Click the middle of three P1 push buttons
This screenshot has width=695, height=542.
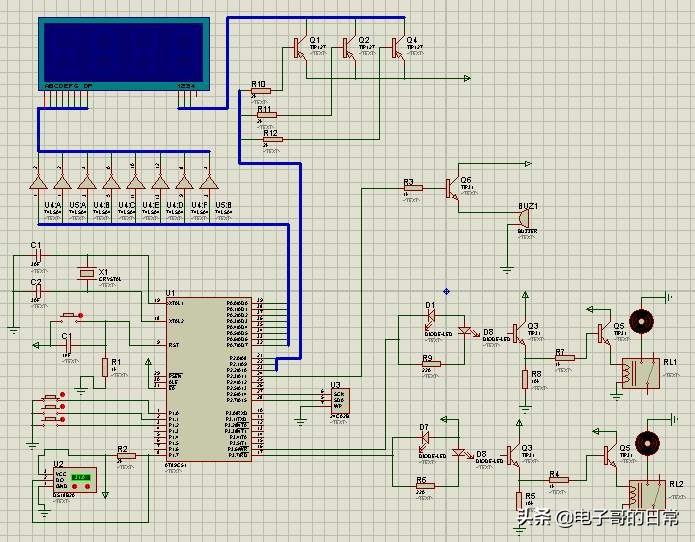coord(54,406)
